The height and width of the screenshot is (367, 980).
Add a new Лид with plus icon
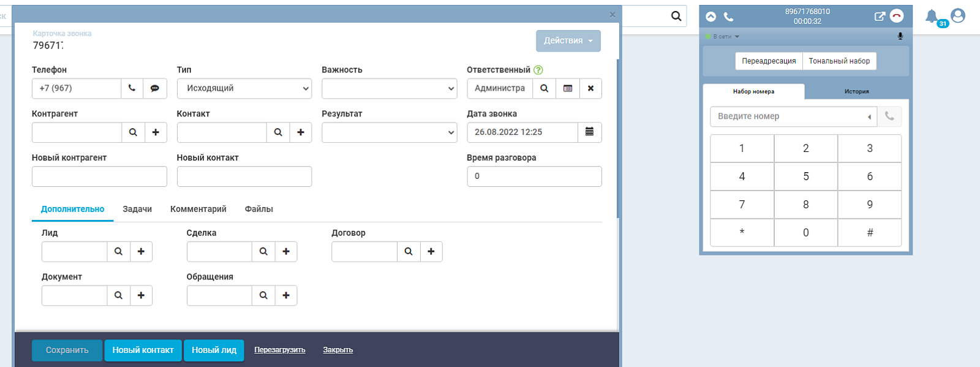pyautogui.click(x=141, y=251)
